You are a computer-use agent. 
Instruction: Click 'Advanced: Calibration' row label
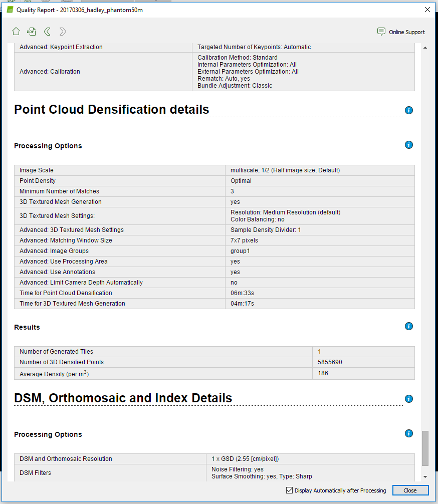pyautogui.click(x=50, y=71)
